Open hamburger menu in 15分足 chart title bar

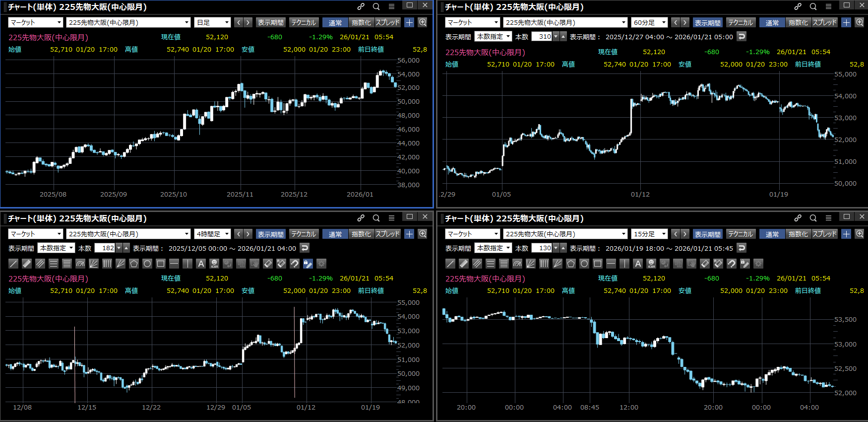(828, 218)
